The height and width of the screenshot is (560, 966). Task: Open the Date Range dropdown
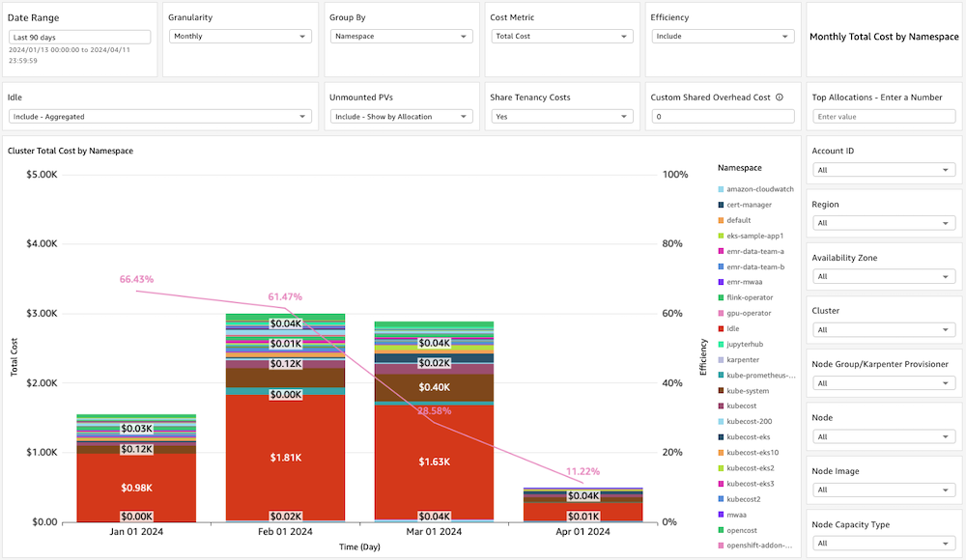pyautogui.click(x=79, y=37)
